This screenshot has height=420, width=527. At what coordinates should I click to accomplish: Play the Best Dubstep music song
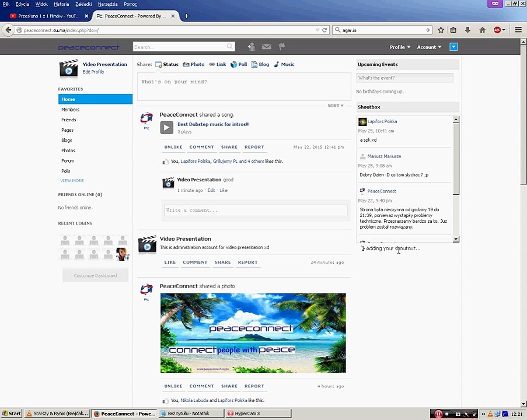coord(167,127)
